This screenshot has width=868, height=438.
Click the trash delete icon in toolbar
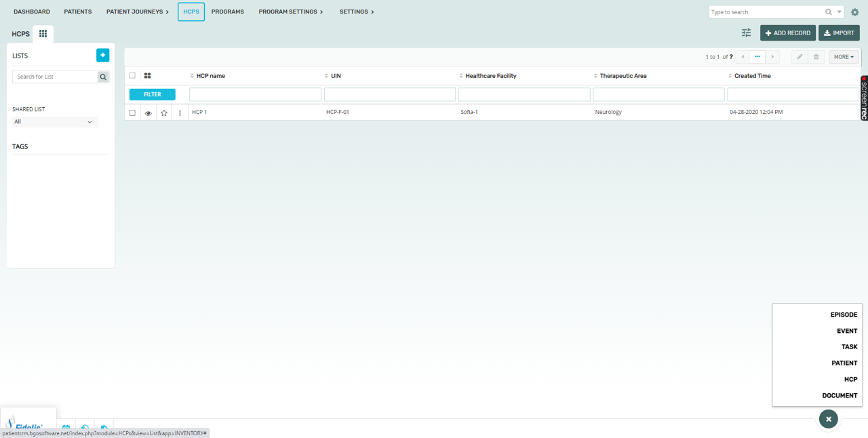click(x=816, y=57)
